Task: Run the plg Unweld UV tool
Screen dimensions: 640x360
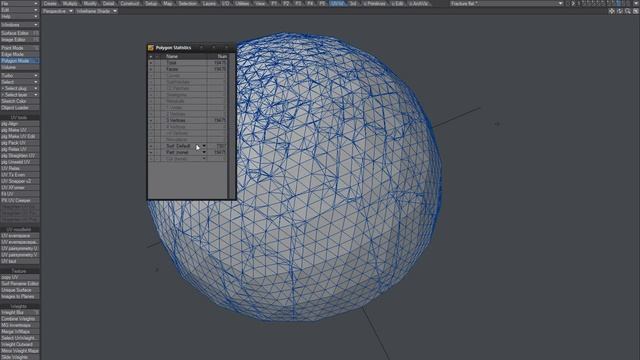Action: coord(20,162)
